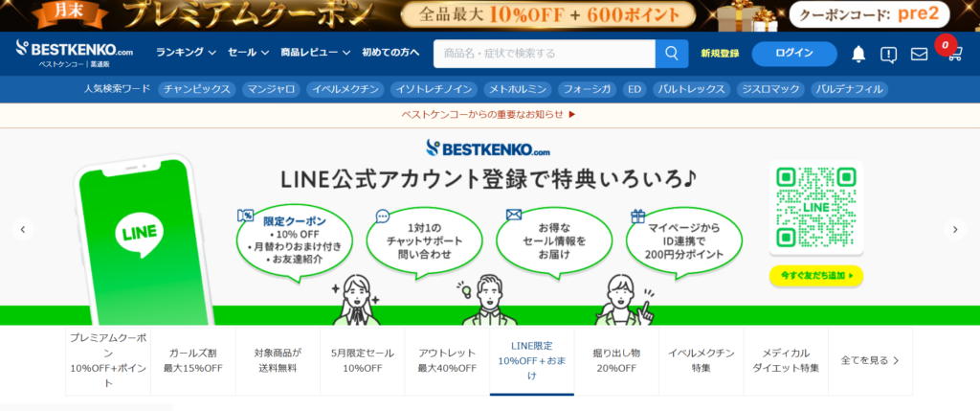This screenshot has height=411, width=980.
Task: Click the coupon icon by 限定クーポン bubble
Action: (245, 216)
